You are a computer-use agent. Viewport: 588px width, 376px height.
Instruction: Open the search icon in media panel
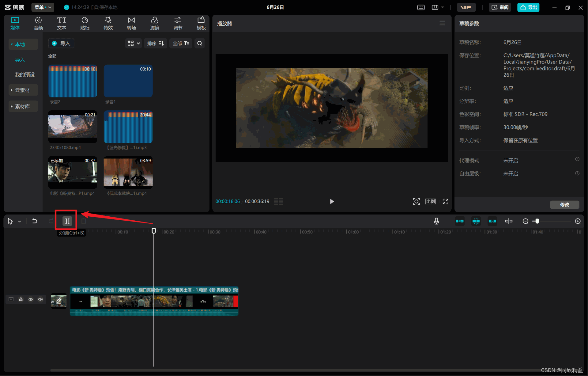coord(200,44)
